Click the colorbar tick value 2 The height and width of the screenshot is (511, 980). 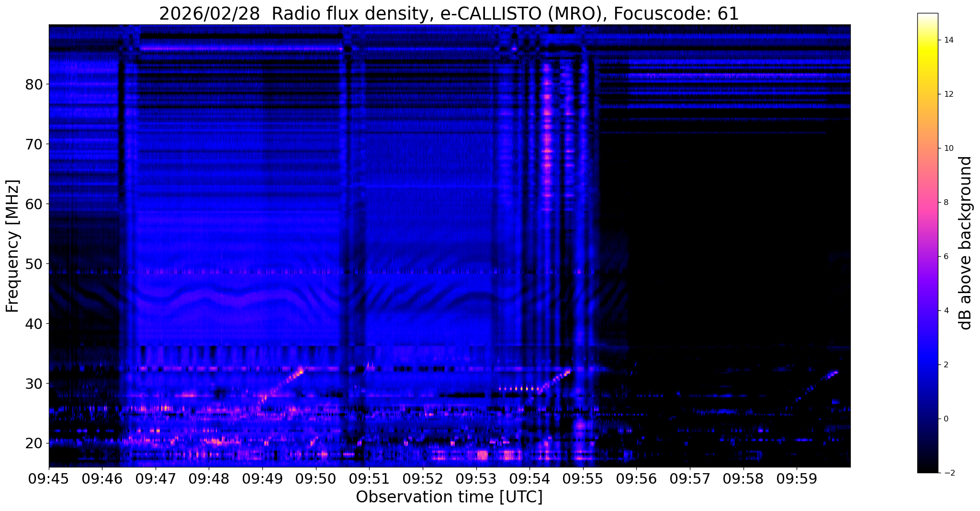946,365
